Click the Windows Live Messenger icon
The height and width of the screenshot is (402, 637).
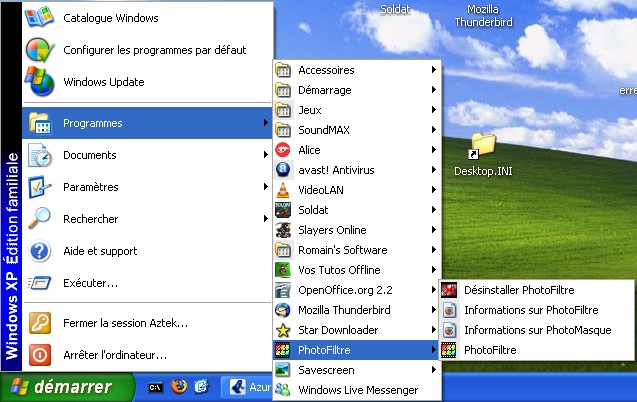pyautogui.click(x=283, y=390)
